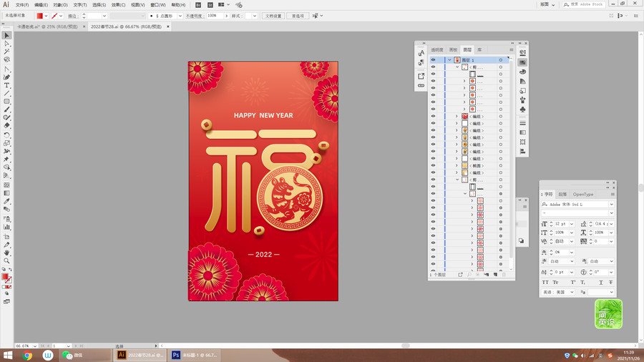Select the Line Segment tool
Screen dimensions: 644x362
coord(6,94)
